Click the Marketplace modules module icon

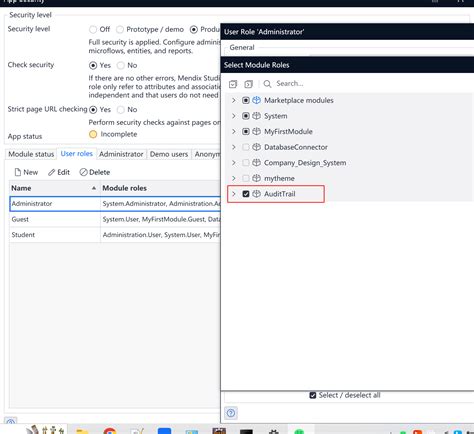256,100
